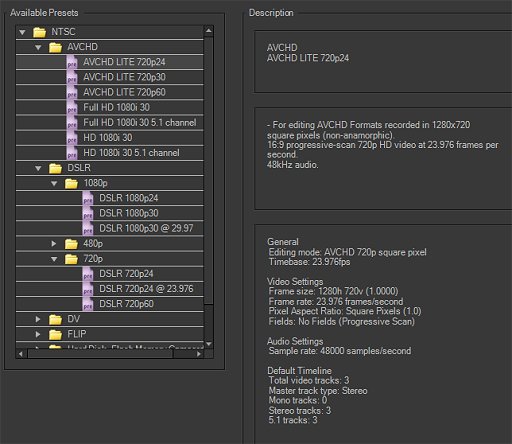Click preset icon beside DSLR 1080p30
Viewport: 512px width, 444px height.
point(88,214)
